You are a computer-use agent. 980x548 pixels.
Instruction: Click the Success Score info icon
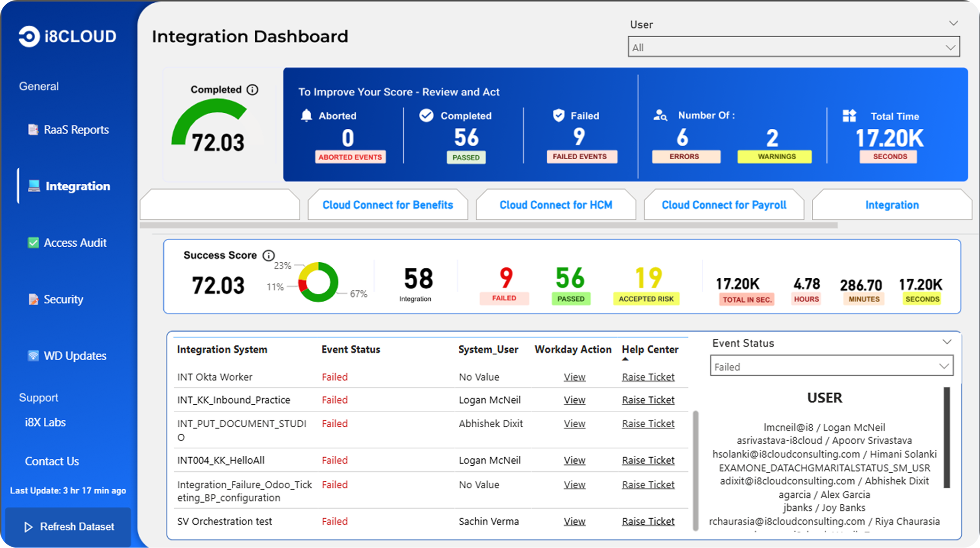pyautogui.click(x=268, y=255)
